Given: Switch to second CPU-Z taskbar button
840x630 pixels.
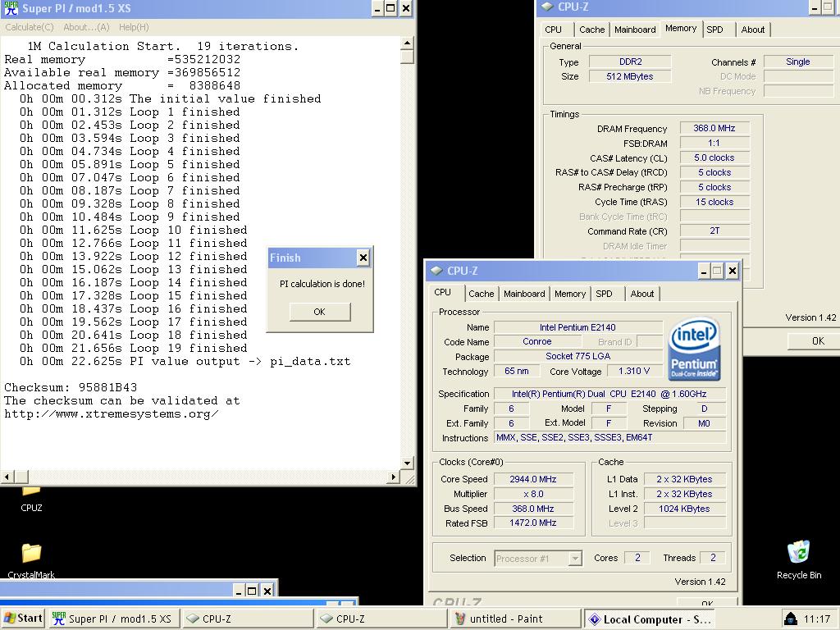Looking at the screenshot, I should pos(381,619).
